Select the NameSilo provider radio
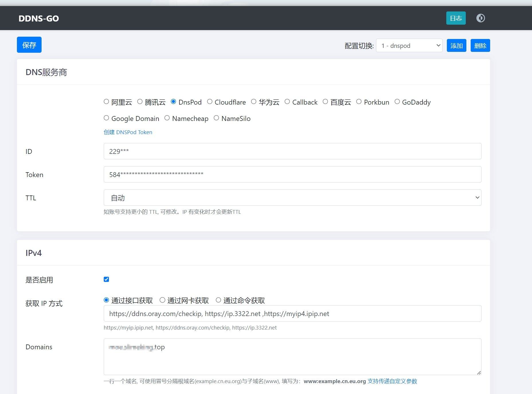The image size is (532, 394). (216, 118)
